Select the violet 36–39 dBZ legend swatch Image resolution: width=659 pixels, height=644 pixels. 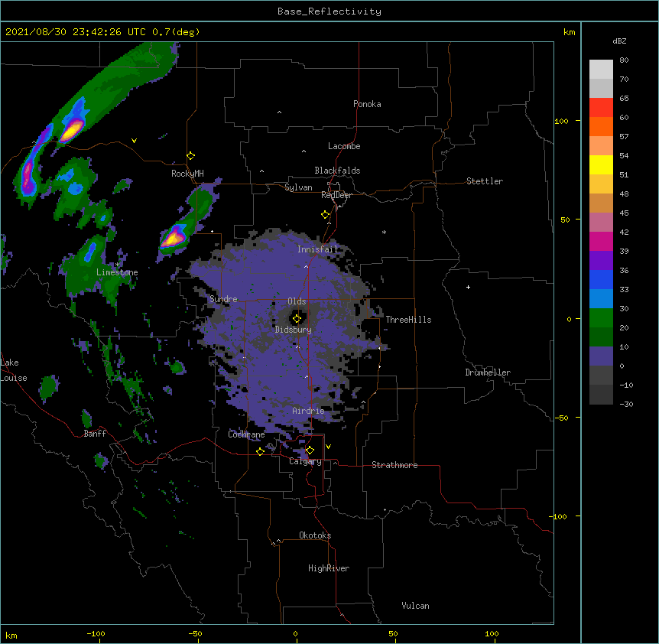tap(601, 261)
